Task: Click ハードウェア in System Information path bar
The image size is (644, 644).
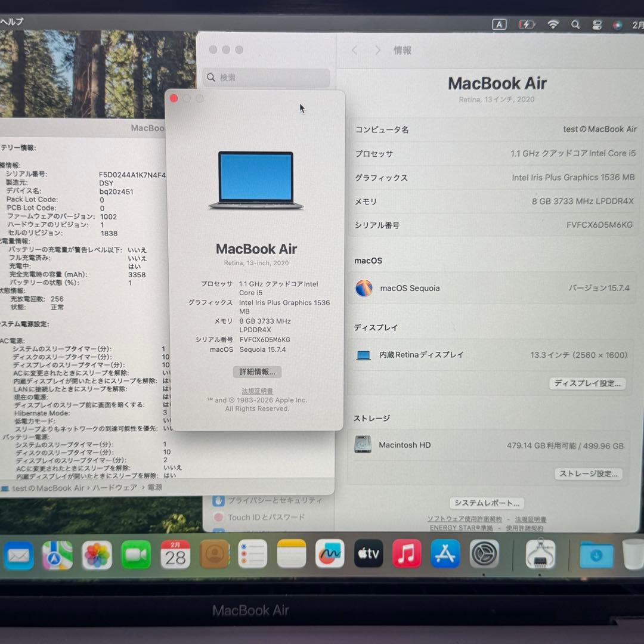Action: (114, 488)
